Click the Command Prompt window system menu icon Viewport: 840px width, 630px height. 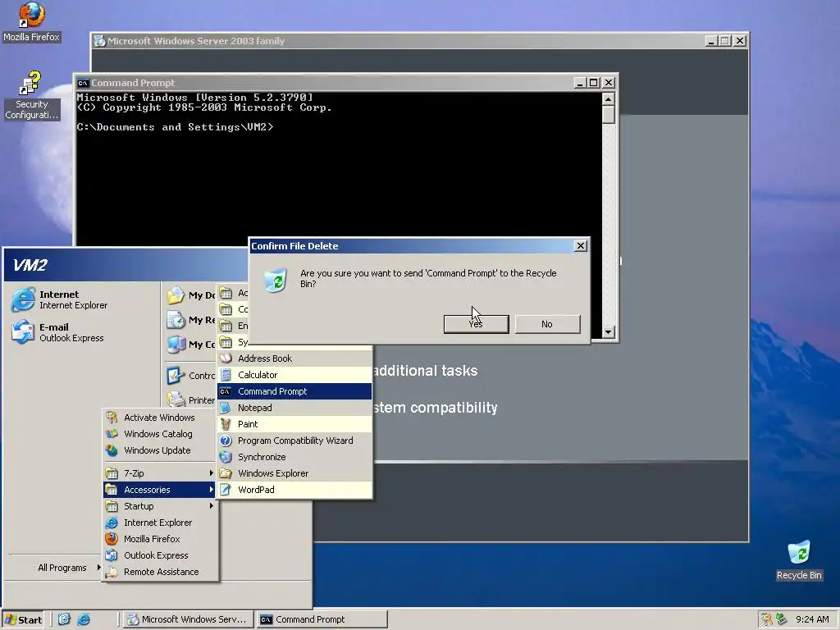83,83
